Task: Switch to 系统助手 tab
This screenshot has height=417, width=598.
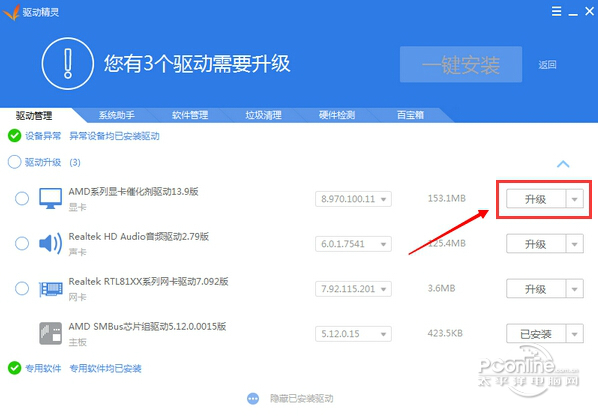Action: [x=117, y=115]
